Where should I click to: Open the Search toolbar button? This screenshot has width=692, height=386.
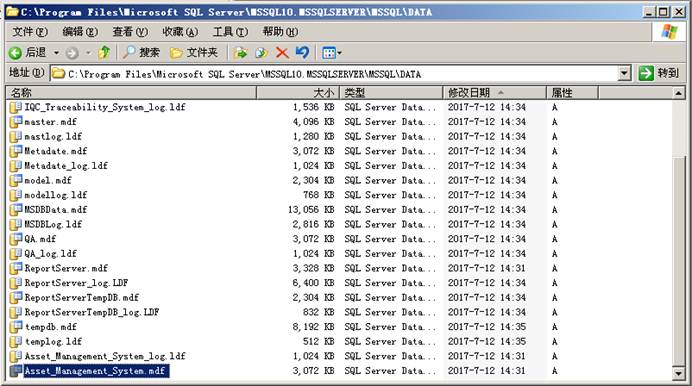141,52
